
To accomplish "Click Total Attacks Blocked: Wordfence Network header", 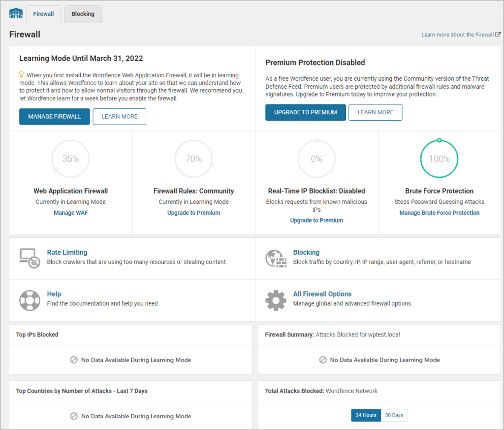I will (x=321, y=391).
